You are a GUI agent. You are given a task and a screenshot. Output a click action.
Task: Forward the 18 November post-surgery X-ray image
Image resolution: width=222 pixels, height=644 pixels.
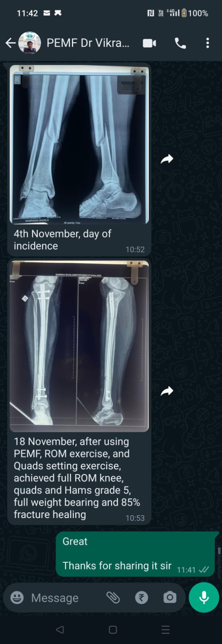(x=167, y=391)
